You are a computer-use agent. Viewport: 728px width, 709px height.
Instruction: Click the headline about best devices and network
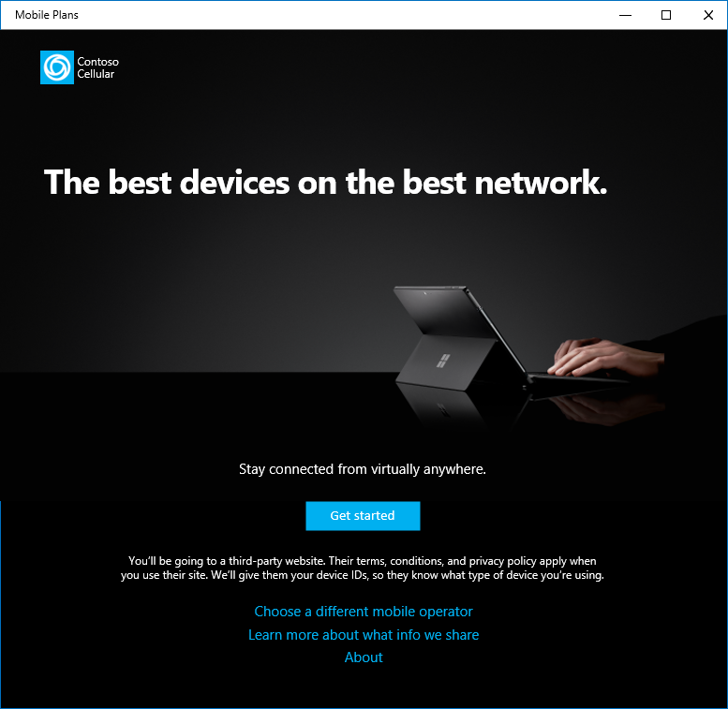coord(325,182)
